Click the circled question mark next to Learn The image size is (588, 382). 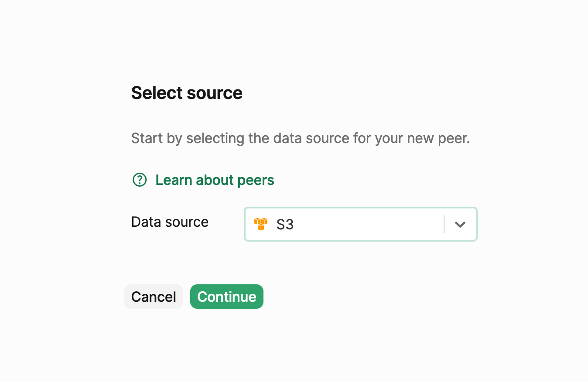click(x=140, y=180)
